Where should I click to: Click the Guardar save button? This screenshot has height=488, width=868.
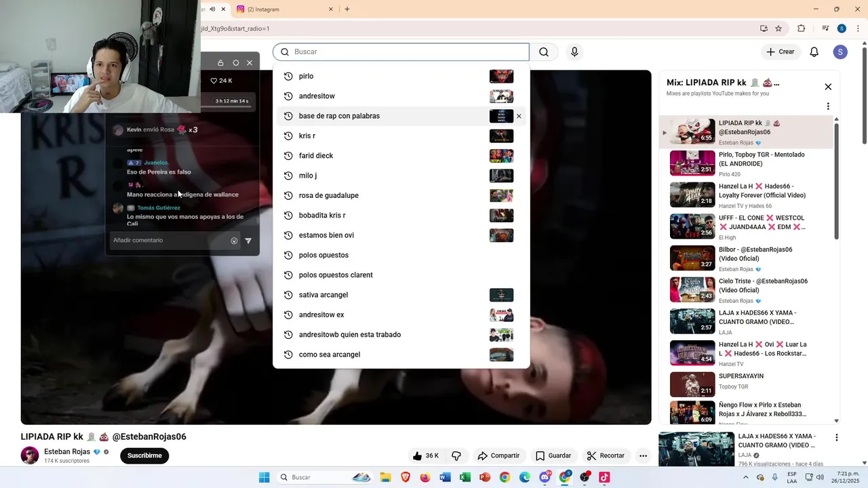553,455
